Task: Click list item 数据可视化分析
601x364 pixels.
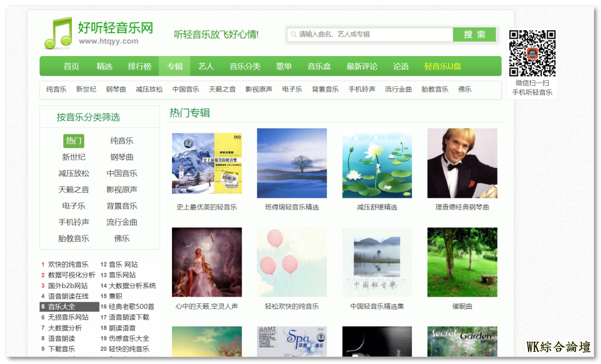Action: pyautogui.click(x=72, y=275)
